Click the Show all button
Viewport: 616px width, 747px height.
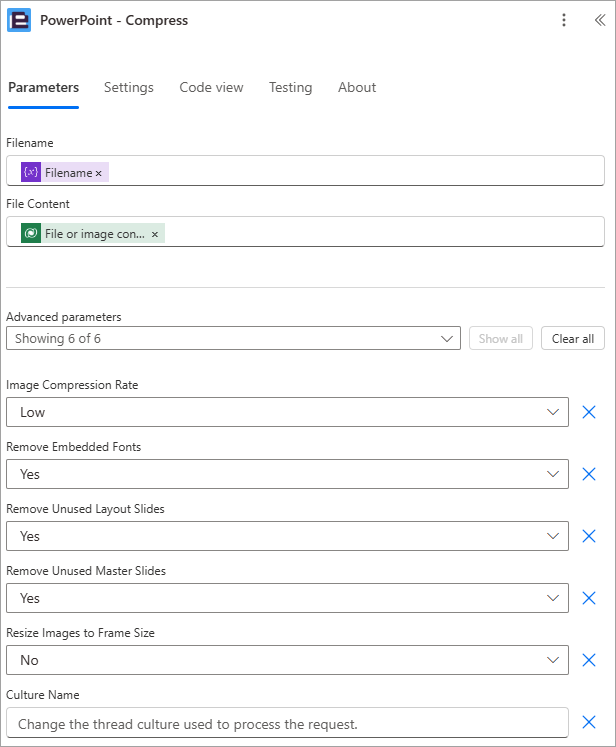tap(501, 338)
